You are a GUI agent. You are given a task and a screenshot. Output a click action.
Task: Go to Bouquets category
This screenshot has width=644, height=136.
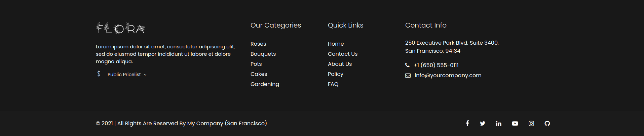pos(263,54)
